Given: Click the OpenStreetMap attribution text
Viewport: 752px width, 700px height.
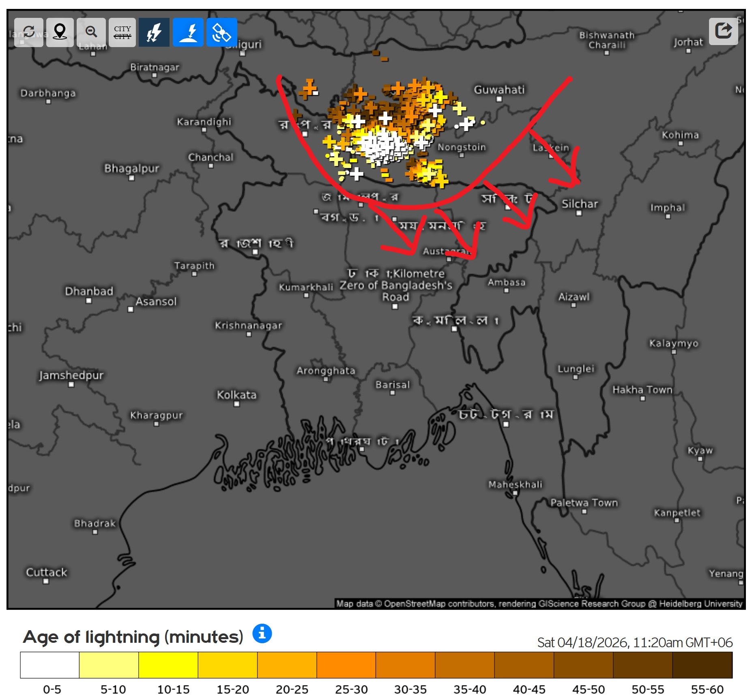Looking at the screenshot, I should click(x=539, y=604).
